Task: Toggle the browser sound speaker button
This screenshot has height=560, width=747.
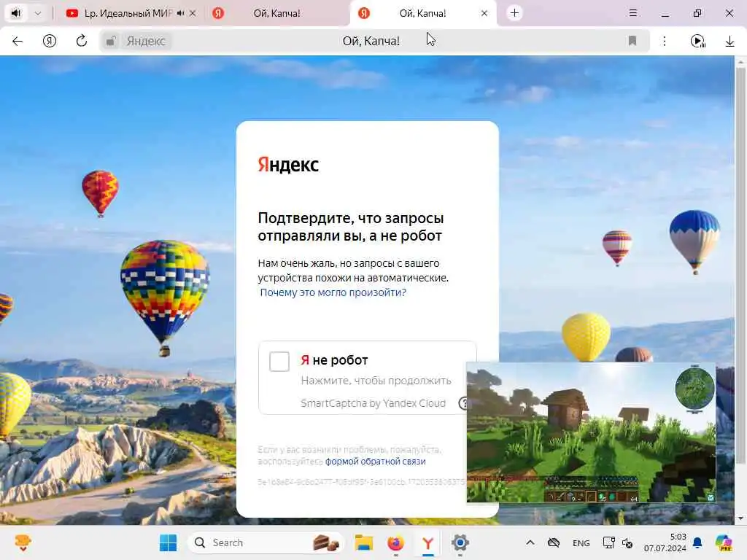Action: pyautogui.click(x=16, y=13)
